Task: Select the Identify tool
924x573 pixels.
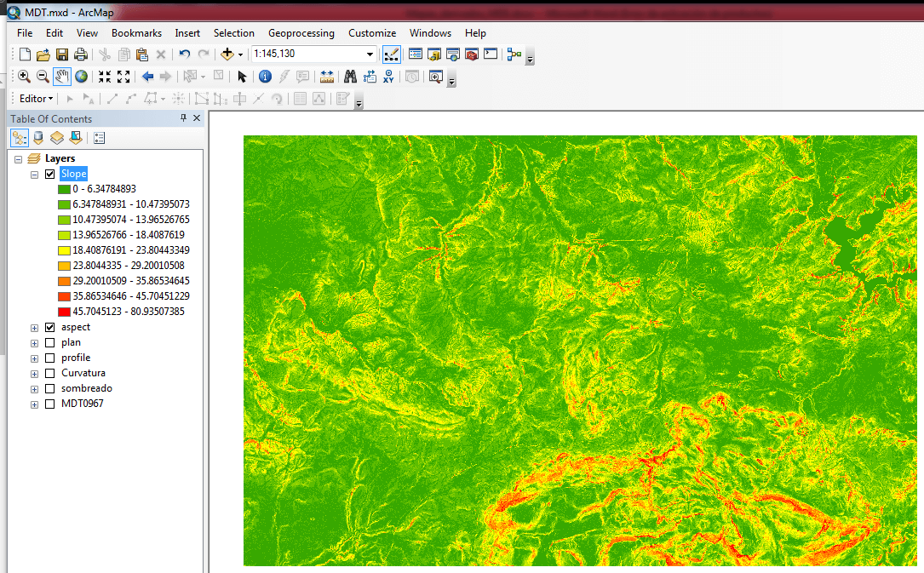Action: click(265, 77)
